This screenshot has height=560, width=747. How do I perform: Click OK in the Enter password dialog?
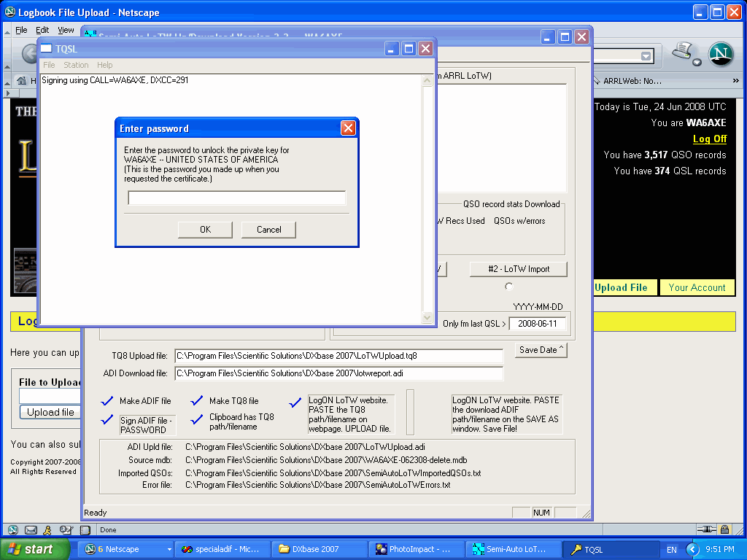(x=205, y=230)
